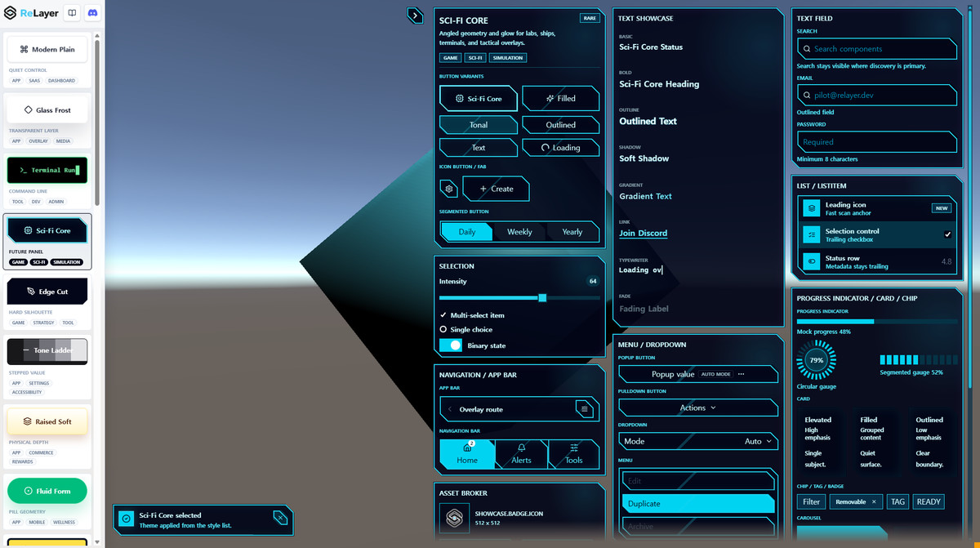Click the Create FAB button
Image resolution: width=980 pixels, height=548 pixels.
[x=496, y=189]
